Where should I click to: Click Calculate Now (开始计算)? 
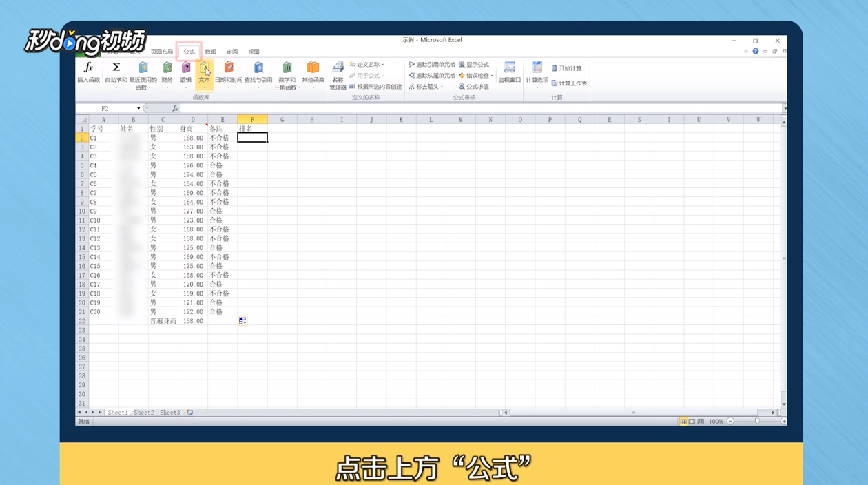point(566,68)
